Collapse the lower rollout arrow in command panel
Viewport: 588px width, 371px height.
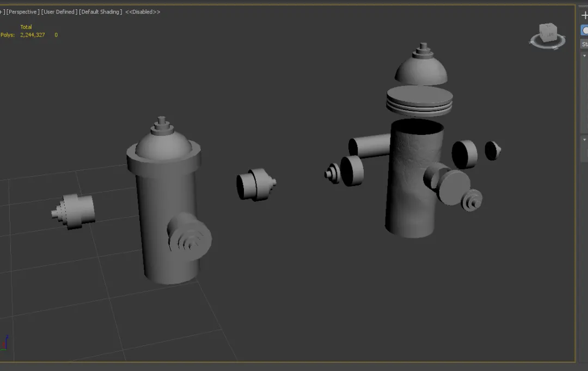[585, 139]
